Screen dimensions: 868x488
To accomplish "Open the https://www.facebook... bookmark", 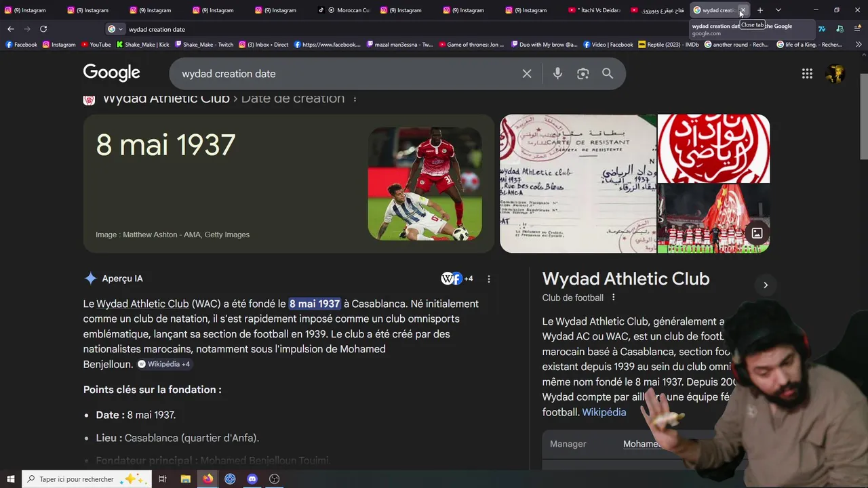I will click(x=327, y=45).
